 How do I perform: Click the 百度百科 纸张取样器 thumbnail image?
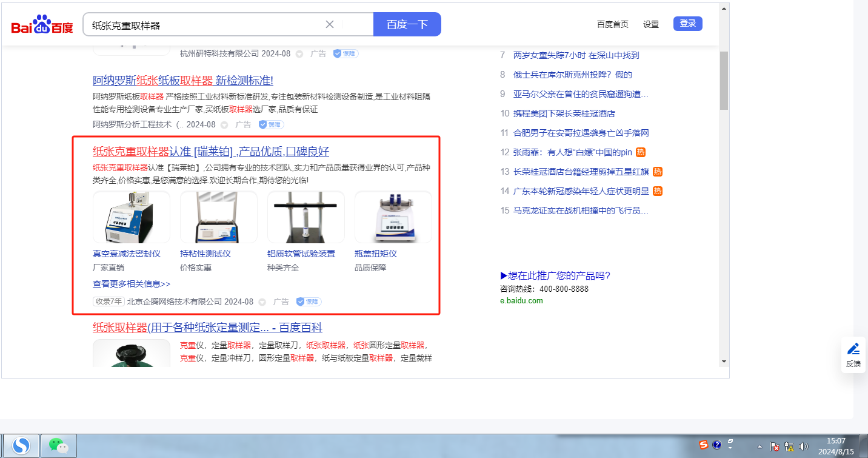(x=132, y=353)
